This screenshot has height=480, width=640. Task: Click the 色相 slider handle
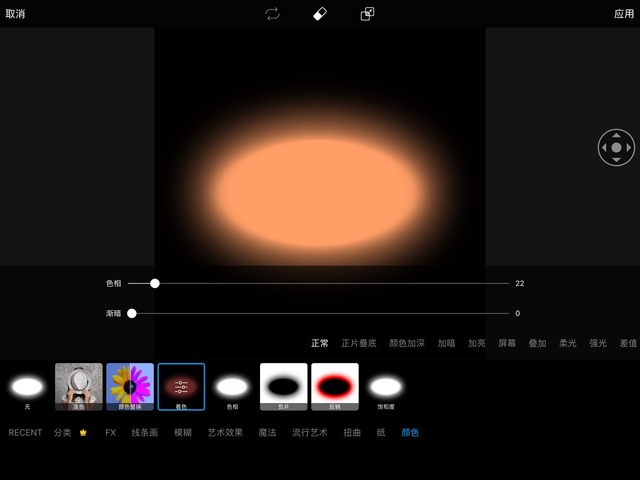coord(155,283)
